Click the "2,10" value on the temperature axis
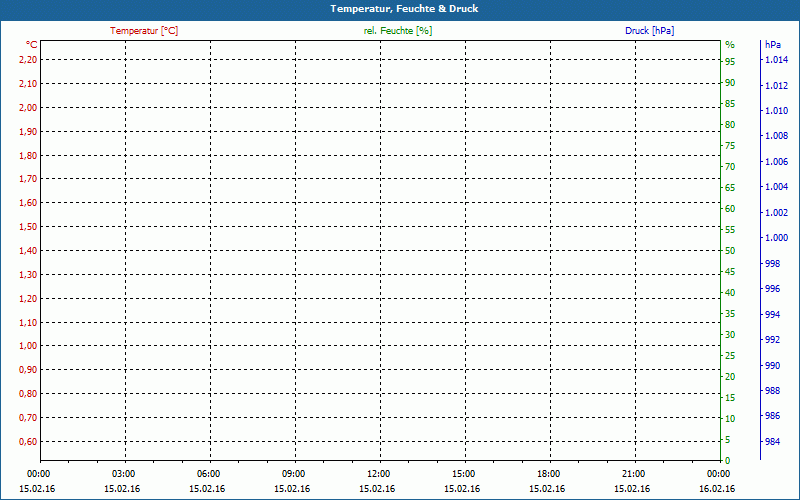 [x=28, y=84]
